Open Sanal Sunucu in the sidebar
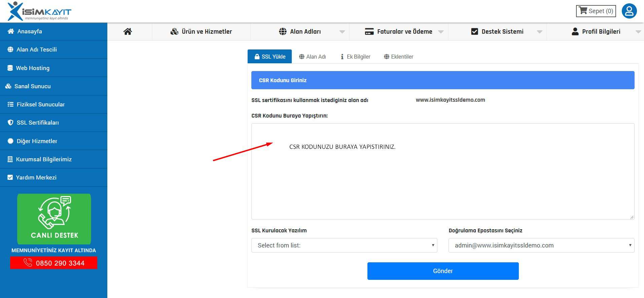Image resolution: width=644 pixels, height=298 pixels. (53, 86)
